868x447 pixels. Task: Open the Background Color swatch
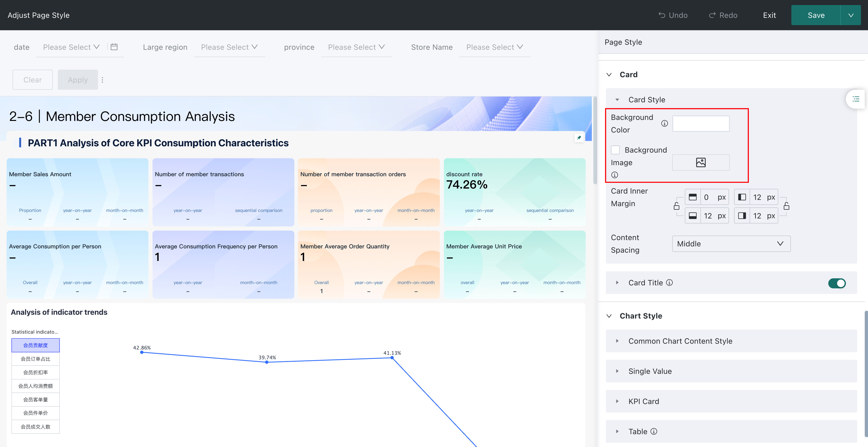701,124
